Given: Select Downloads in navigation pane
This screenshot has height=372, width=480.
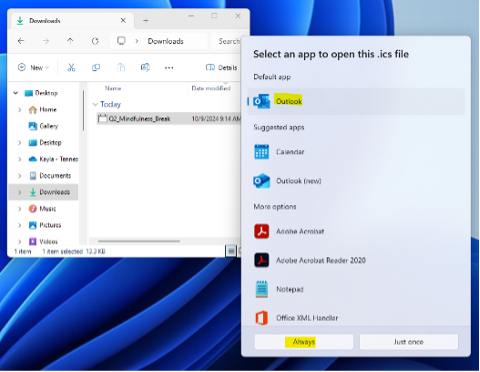Looking at the screenshot, I should coord(54,192).
